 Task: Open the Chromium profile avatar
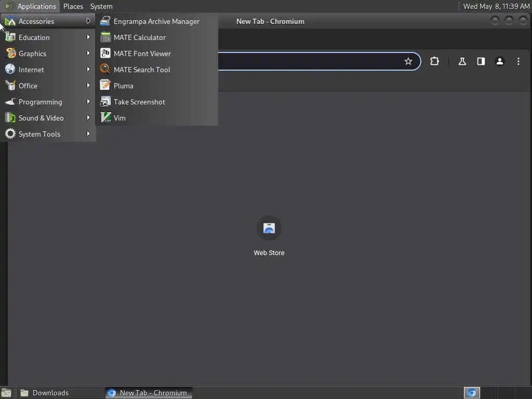click(499, 61)
